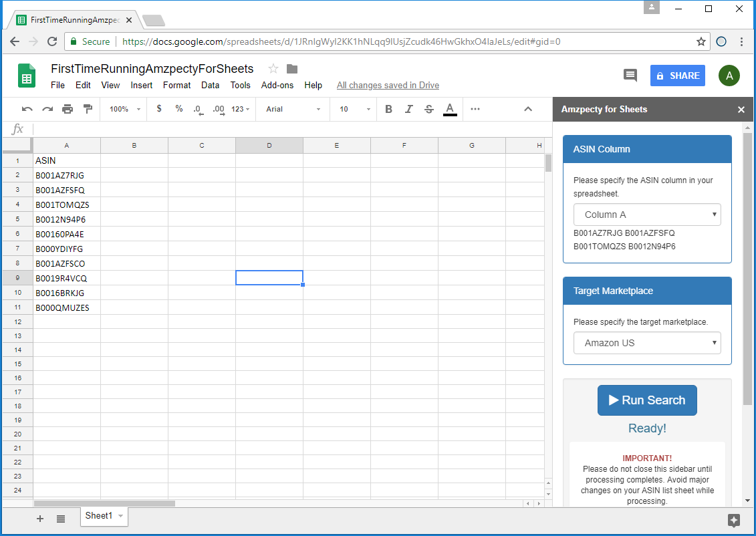Open the Sheet1 tab dropdown arrow
The width and height of the screenshot is (756, 536).
point(120,516)
